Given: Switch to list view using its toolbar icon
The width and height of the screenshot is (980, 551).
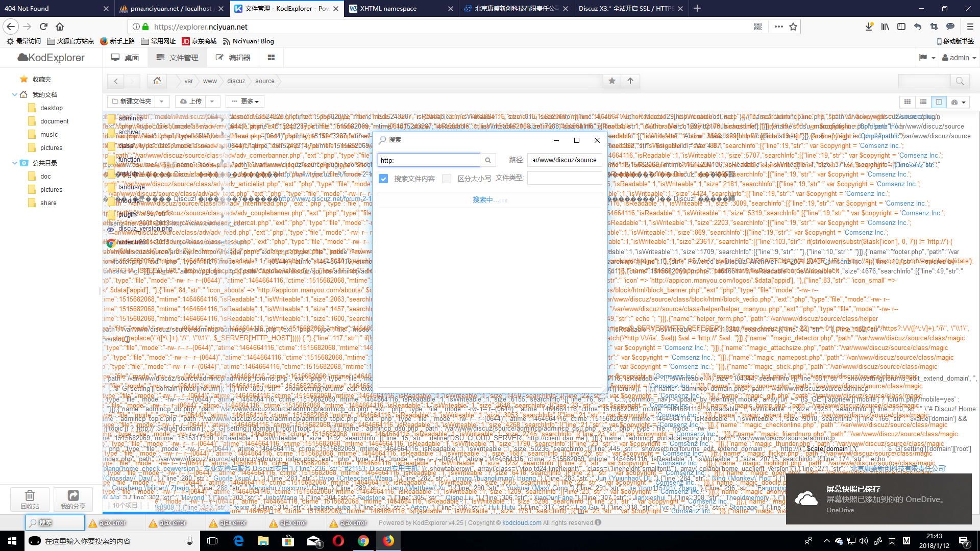Looking at the screenshot, I should point(923,102).
